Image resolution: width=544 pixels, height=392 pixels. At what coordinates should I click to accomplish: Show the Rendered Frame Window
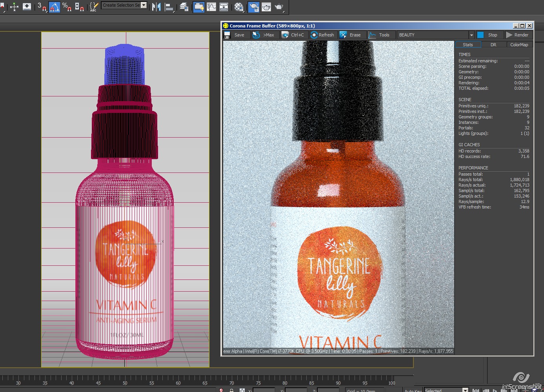266,7
